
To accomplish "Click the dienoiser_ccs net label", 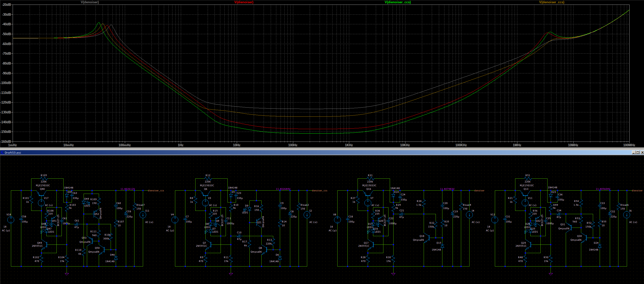I will (156, 191).
